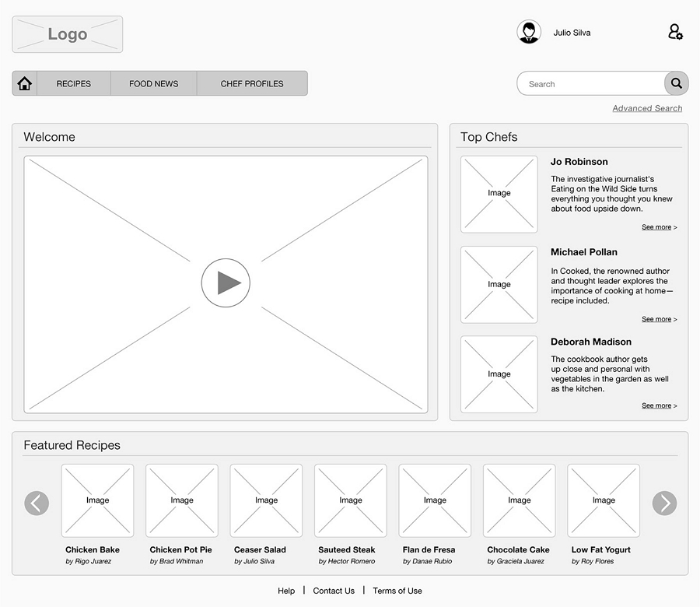Advance the Featured Recipes carousel right

[664, 503]
